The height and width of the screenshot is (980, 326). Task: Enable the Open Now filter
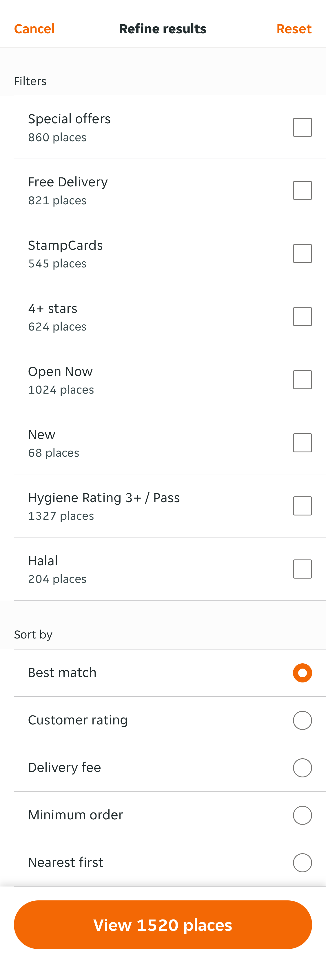pos(302,379)
